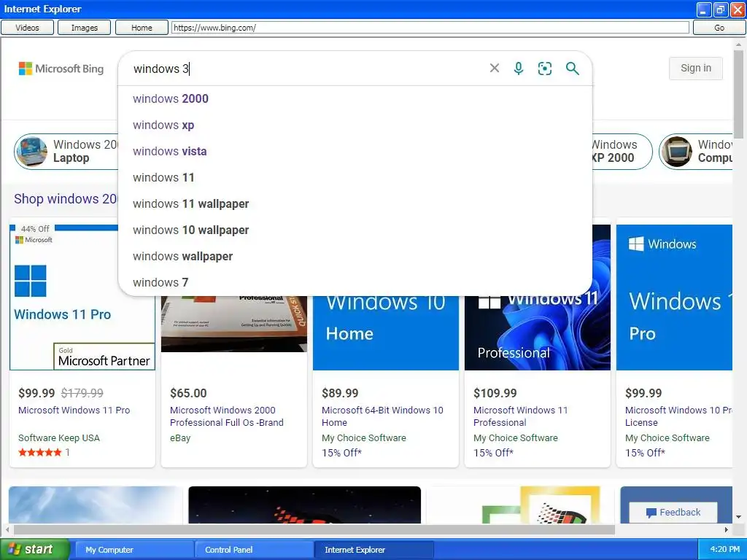The image size is (747, 560).
Task: Click the vertical scrollbar up arrow
Action: (x=738, y=44)
